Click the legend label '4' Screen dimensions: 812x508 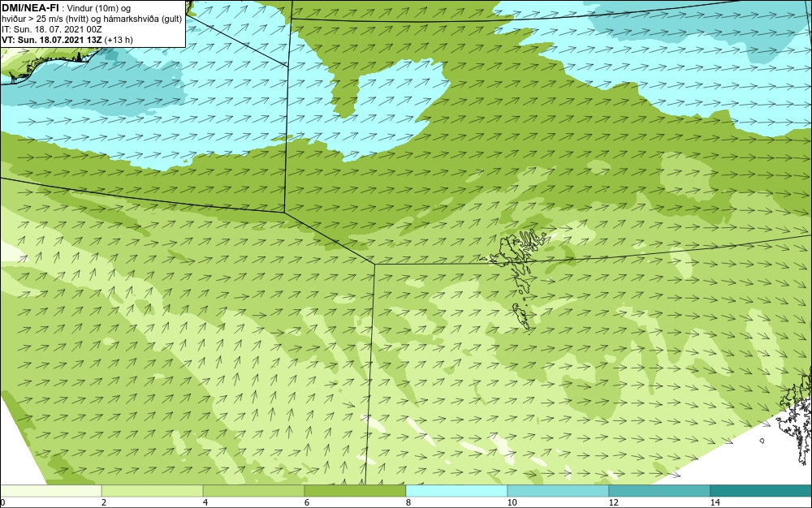205,502
